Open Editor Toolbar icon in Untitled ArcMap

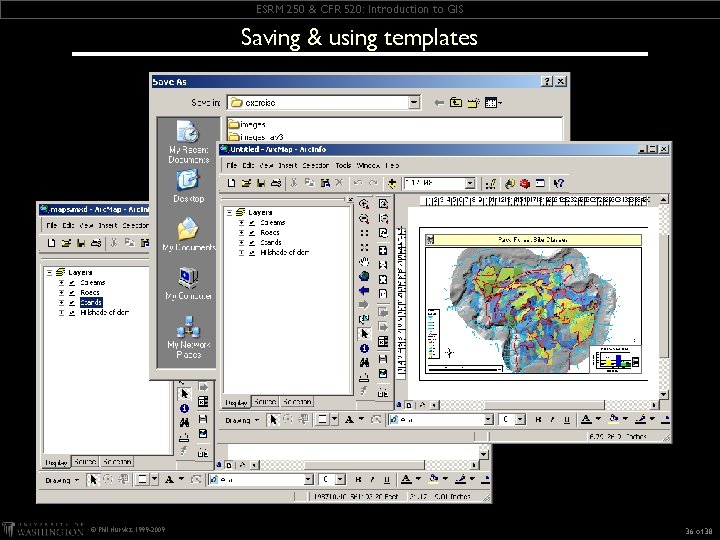pyautogui.click(x=490, y=184)
